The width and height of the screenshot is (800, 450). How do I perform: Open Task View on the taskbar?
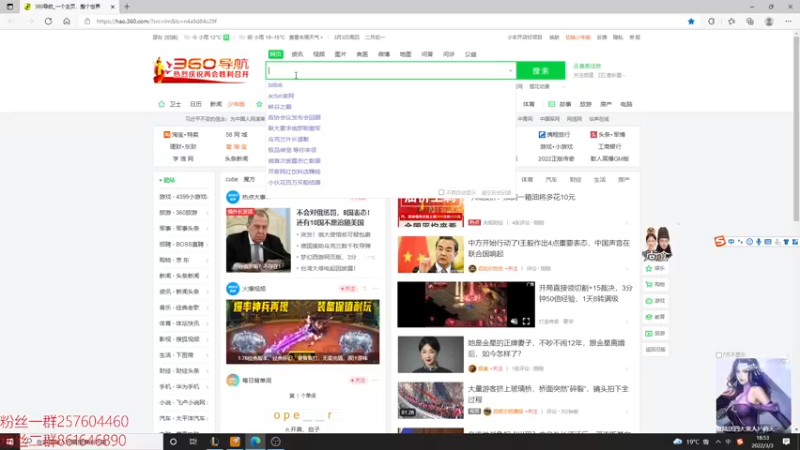coord(193,441)
